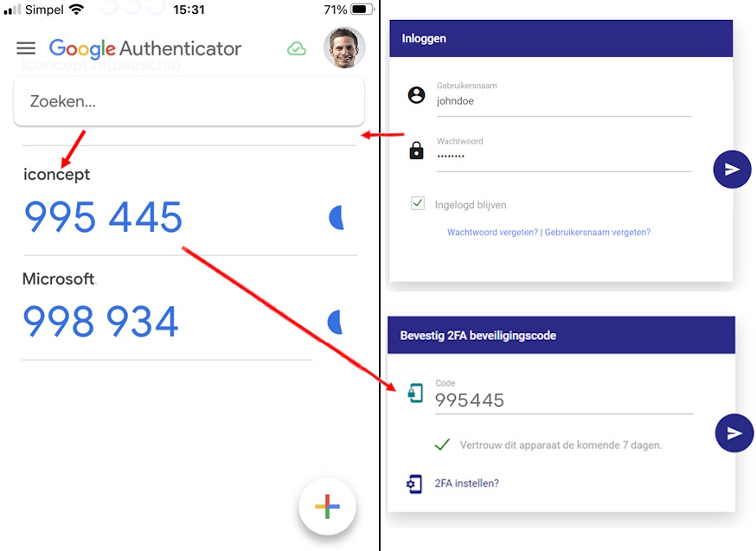The width and height of the screenshot is (756, 551).
Task: Copy the iconcept code 995 445
Action: [x=104, y=217]
